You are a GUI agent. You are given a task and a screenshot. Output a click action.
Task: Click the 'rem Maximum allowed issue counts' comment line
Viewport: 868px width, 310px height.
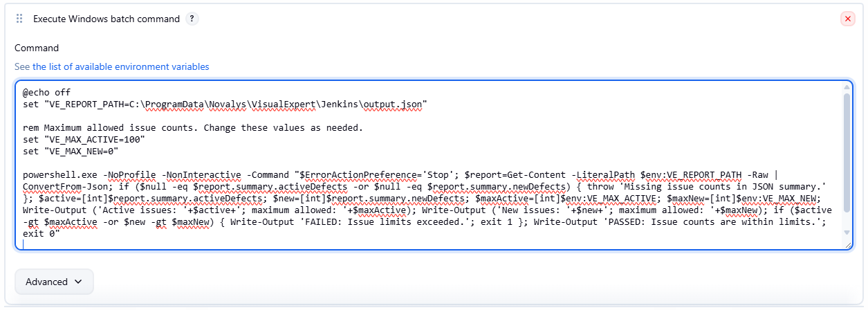[193, 128]
